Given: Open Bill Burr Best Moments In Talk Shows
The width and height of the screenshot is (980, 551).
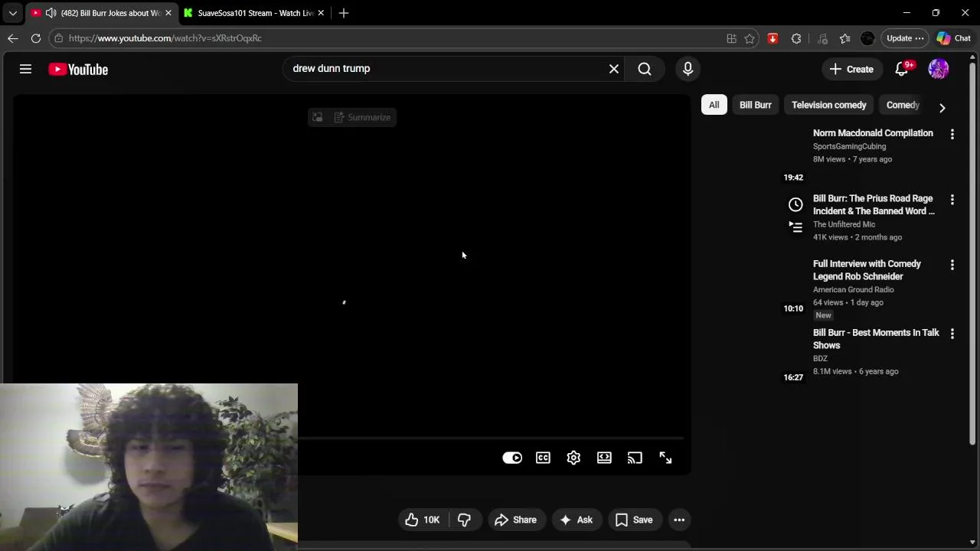Looking at the screenshot, I should pyautogui.click(x=876, y=339).
